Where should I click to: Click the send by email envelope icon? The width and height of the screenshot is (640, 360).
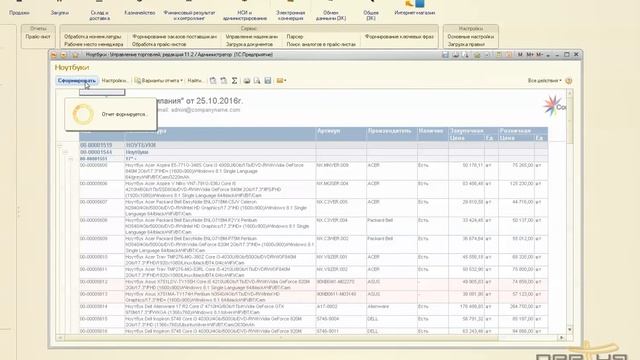[x=281, y=81]
